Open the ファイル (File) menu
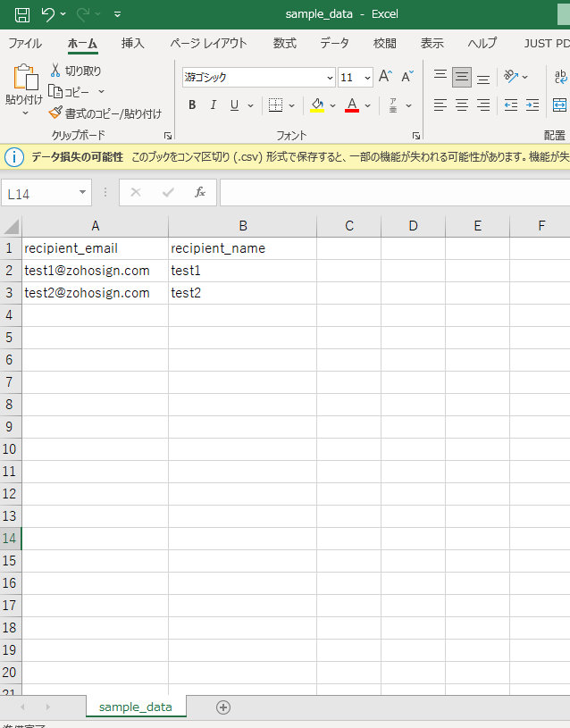Screen dimensions: 570x728 coord(25,43)
